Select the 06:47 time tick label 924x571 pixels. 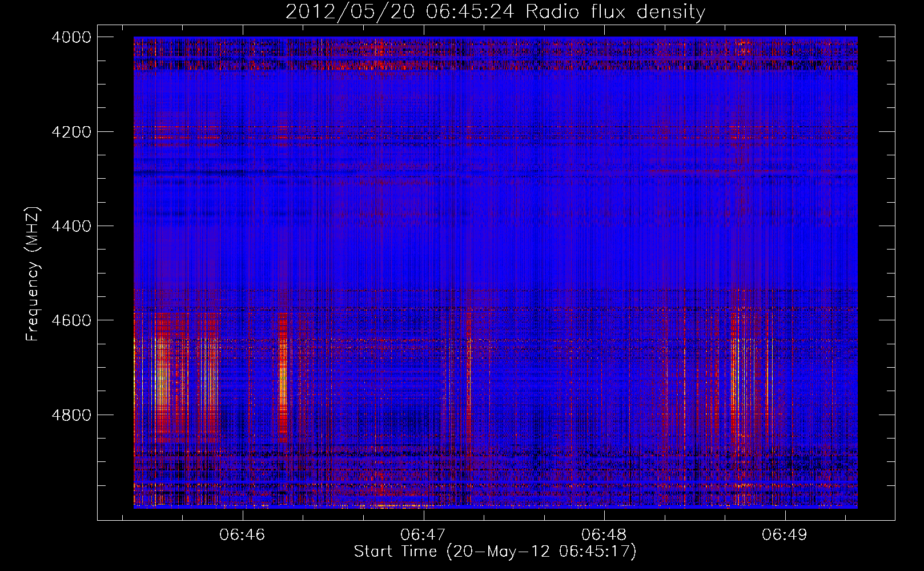click(424, 534)
